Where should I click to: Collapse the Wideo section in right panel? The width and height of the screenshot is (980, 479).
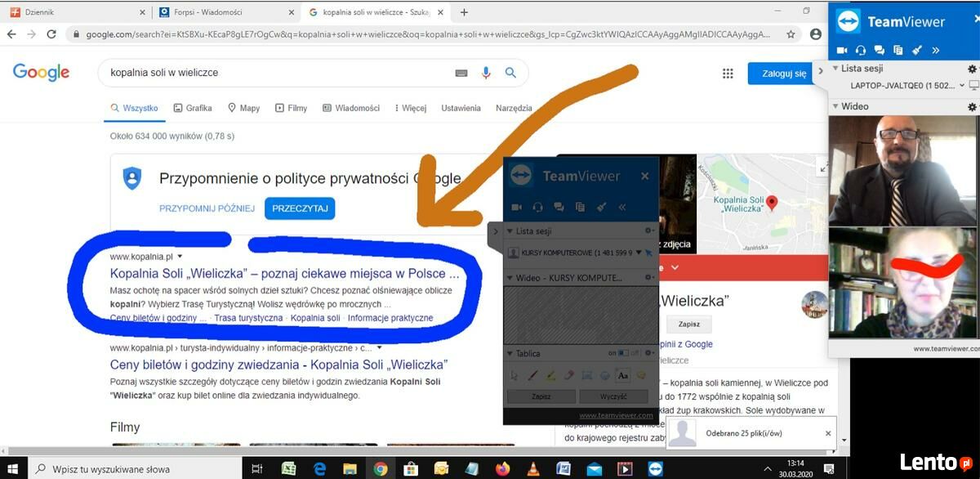(835, 106)
